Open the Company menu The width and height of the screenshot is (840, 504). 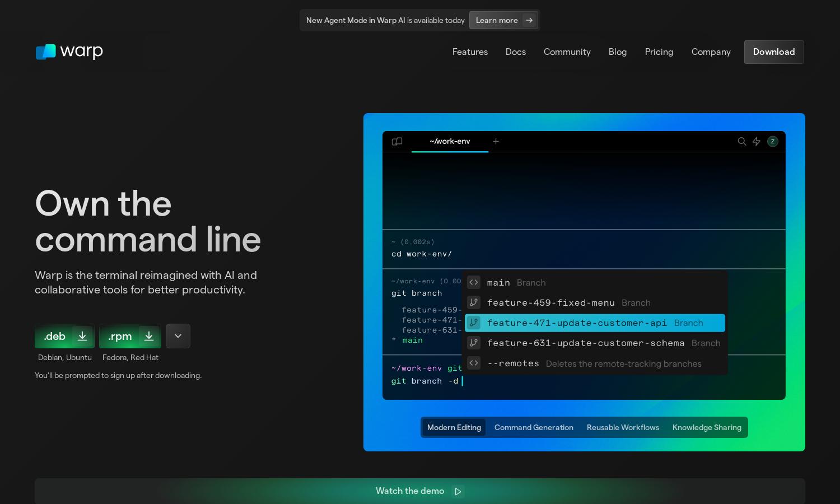711,52
